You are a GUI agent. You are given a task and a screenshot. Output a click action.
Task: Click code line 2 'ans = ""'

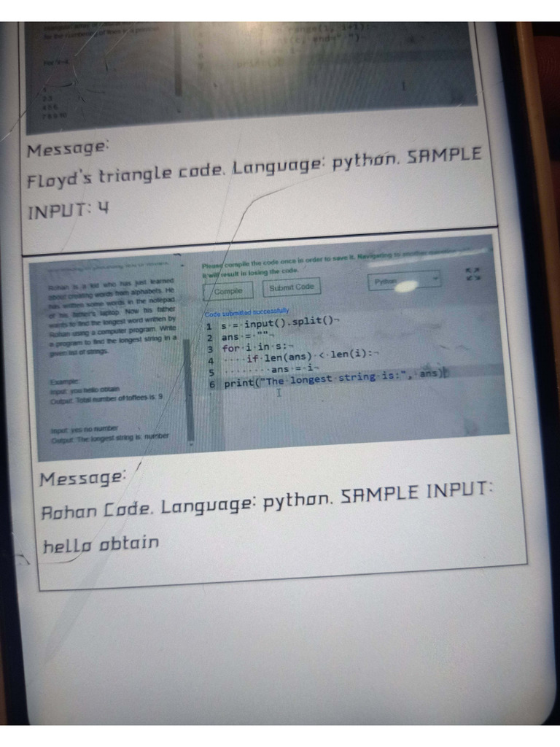point(248,336)
